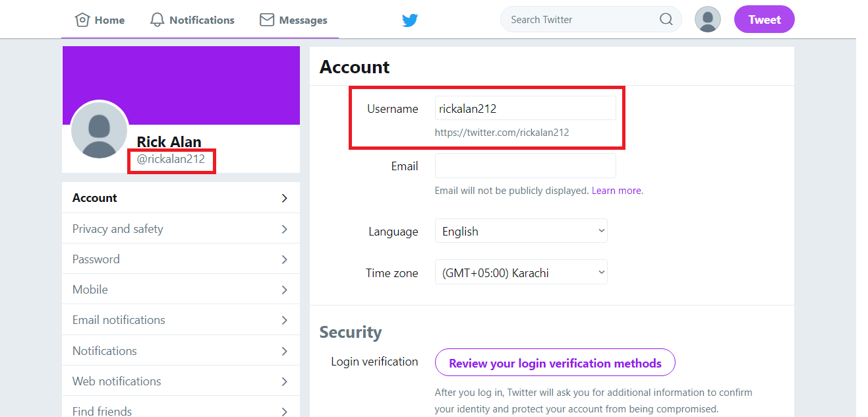Click the purple Tweet button
This screenshot has width=868, height=417.
[765, 20]
